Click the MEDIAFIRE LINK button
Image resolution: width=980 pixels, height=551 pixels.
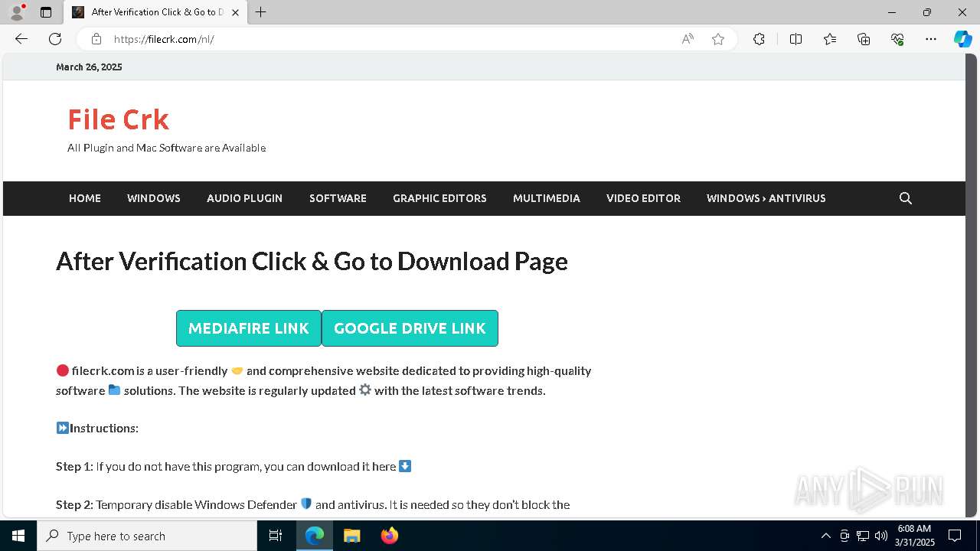[249, 328]
